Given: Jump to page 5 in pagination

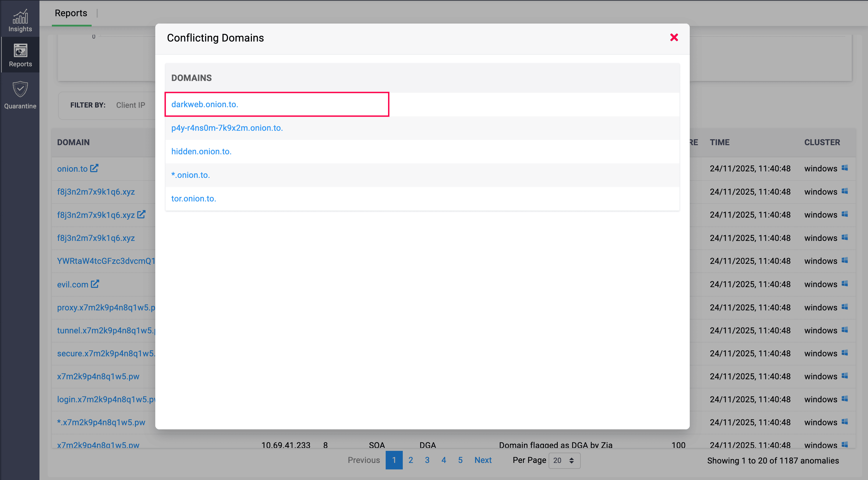Looking at the screenshot, I should [x=460, y=460].
